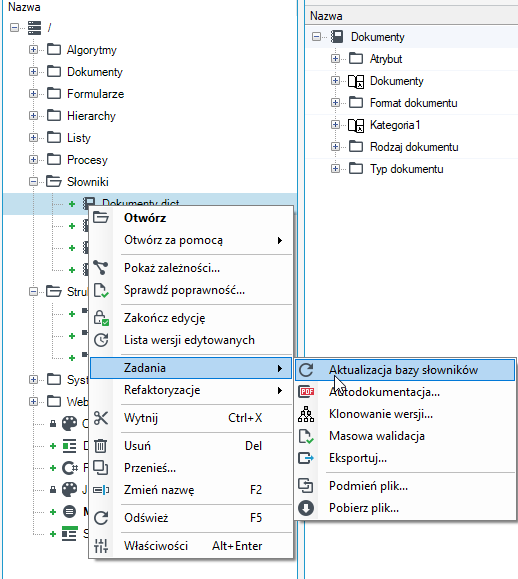Open the Zadania submenu
Image resolution: width=518 pixels, height=579 pixels.
click(x=191, y=368)
